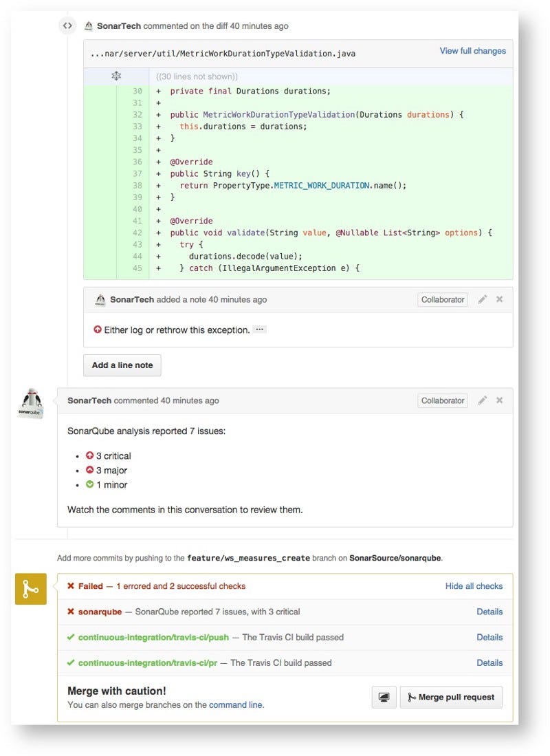Open Details for the travis-ci/pr check
The height and width of the screenshot is (756, 550).
coord(489,662)
